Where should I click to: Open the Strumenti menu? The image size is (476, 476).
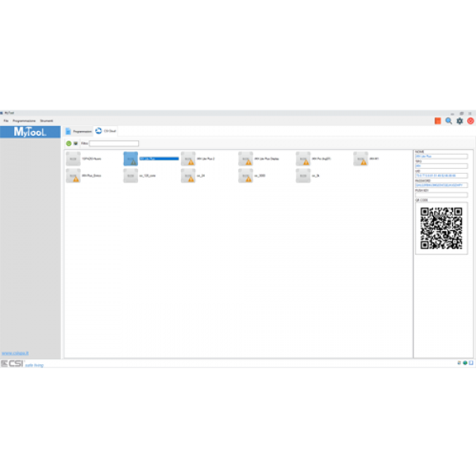(x=47, y=120)
